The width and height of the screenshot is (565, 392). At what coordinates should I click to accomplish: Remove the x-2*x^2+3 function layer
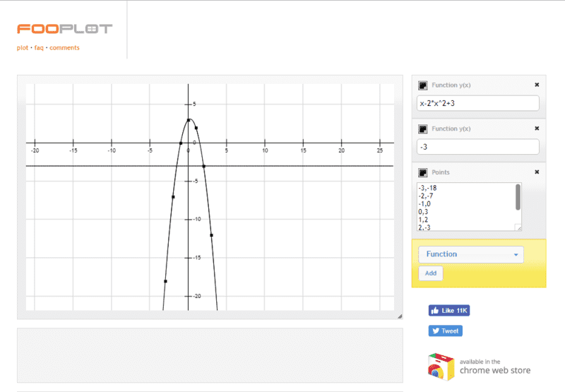(x=537, y=85)
